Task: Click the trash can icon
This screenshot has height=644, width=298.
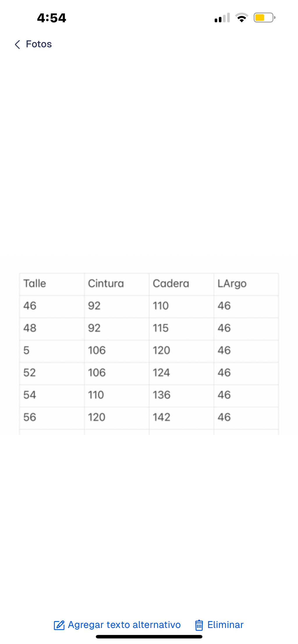Action: coord(199,625)
